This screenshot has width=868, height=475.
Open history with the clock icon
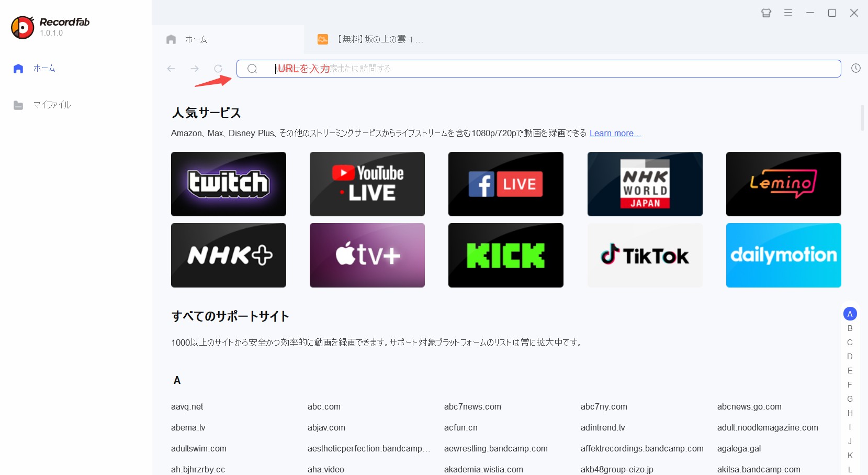[x=855, y=68]
